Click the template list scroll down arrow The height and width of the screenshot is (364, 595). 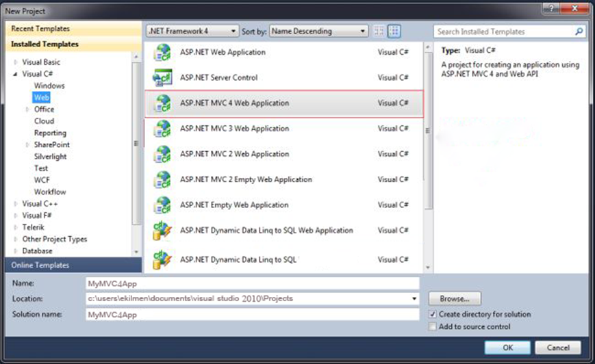pos(428,268)
